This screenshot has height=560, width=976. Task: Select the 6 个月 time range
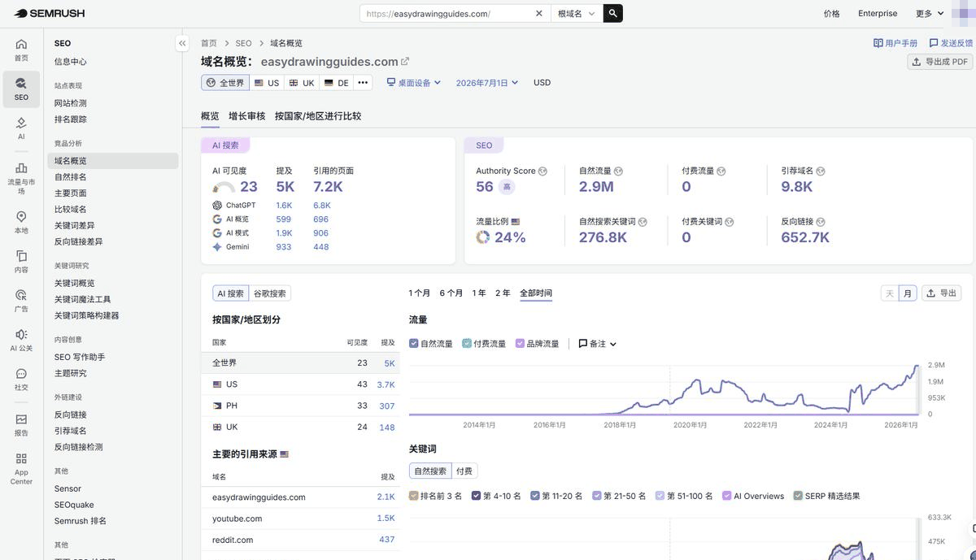point(451,293)
